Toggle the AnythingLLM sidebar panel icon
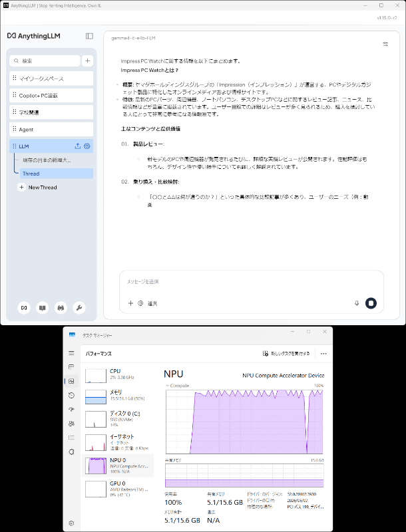This screenshot has width=406, height=532. click(x=89, y=36)
